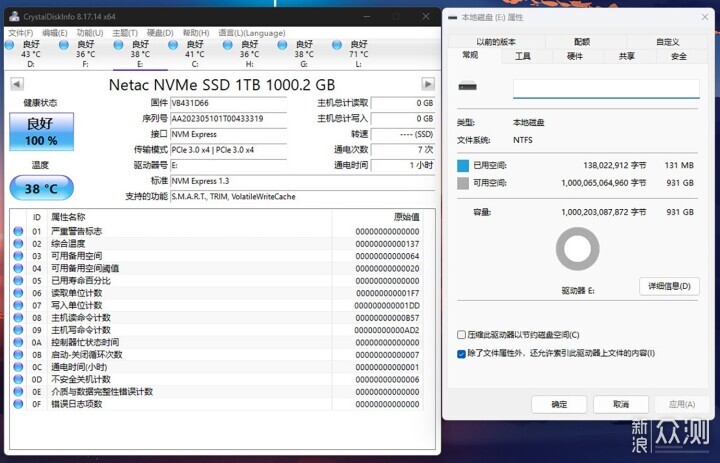
Task: Open the 文件(F) menu
Action: pos(21,33)
